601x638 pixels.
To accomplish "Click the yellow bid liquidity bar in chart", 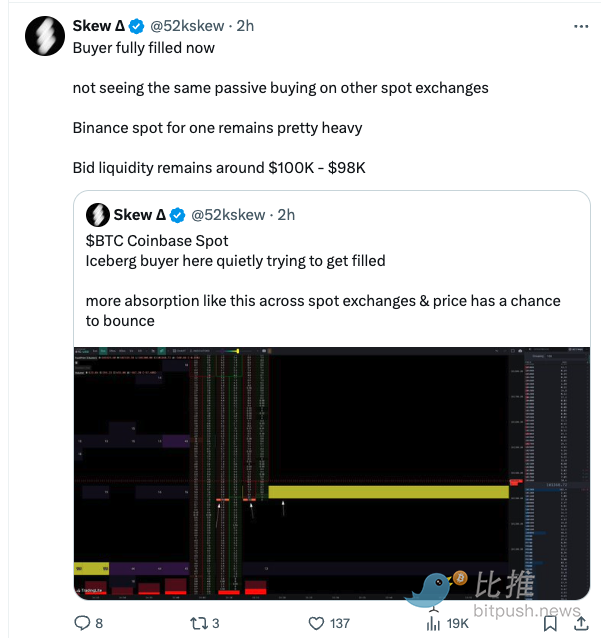I will [x=388, y=491].
